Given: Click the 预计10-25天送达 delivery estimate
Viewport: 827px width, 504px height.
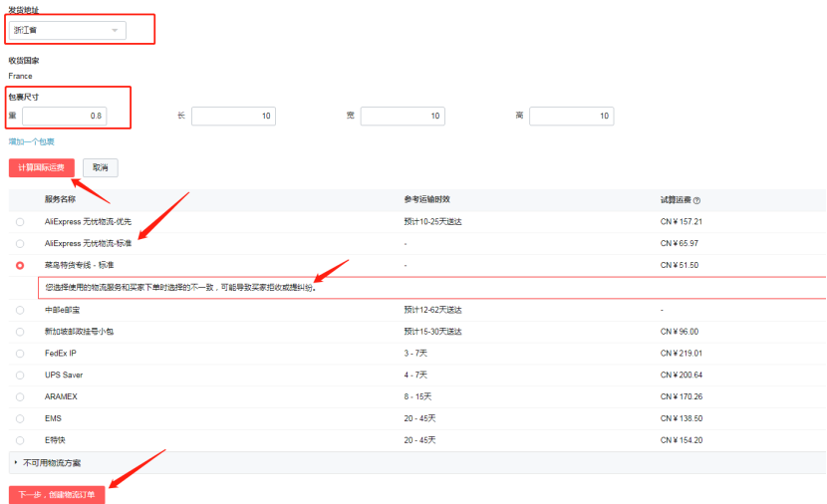Looking at the screenshot, I should [433, 222].
